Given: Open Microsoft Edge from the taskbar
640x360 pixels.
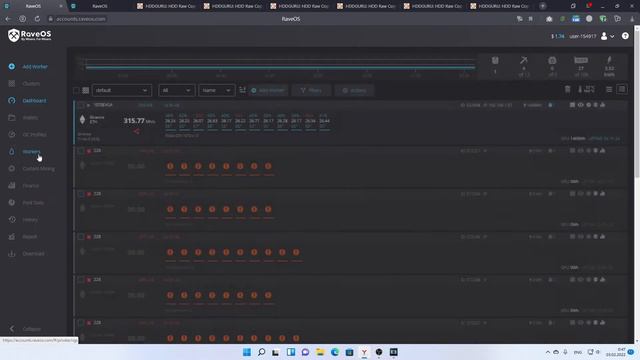Looking at the screenshot, I should pos(335,352).
